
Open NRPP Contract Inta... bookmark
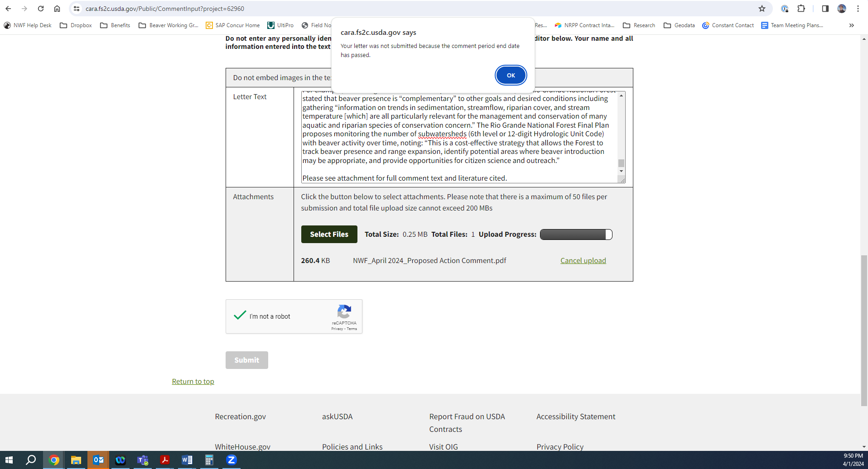click(584, 25)
